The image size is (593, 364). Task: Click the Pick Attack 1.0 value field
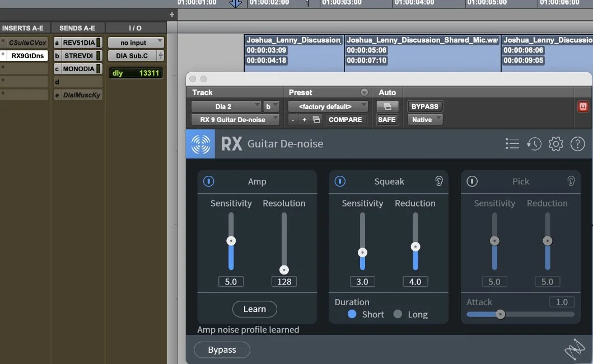[562, 302]
